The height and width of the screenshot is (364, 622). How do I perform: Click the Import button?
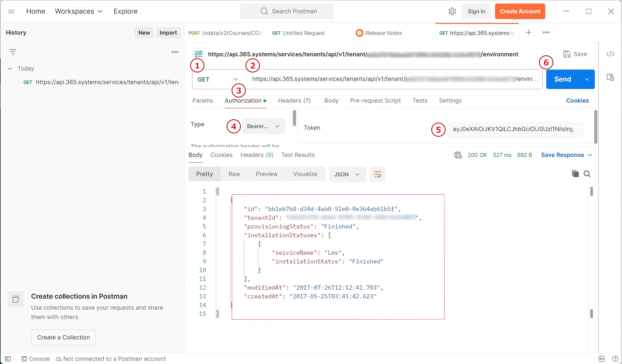[168, 33]
